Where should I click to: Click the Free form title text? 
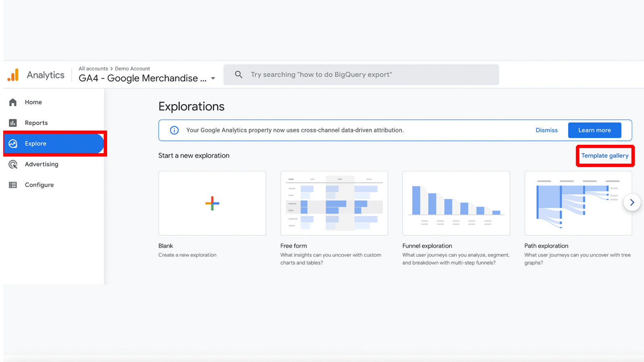[293, 246]
